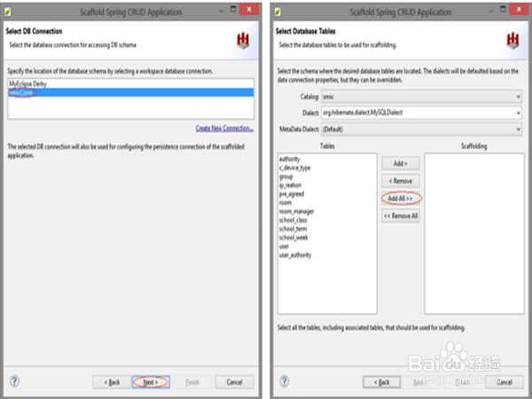Open help in Select DB Connection dialog
This screenshot has width=532, height=399.
pos(14,381)
